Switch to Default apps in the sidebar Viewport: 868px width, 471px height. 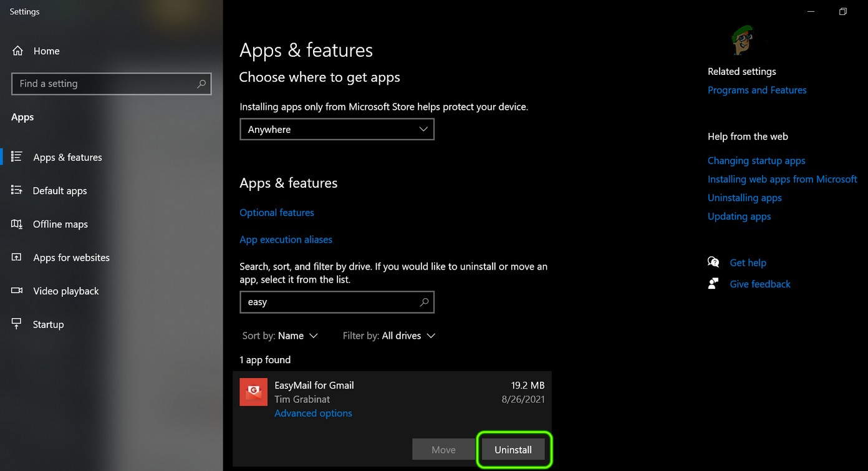click(x=60, y=191)
